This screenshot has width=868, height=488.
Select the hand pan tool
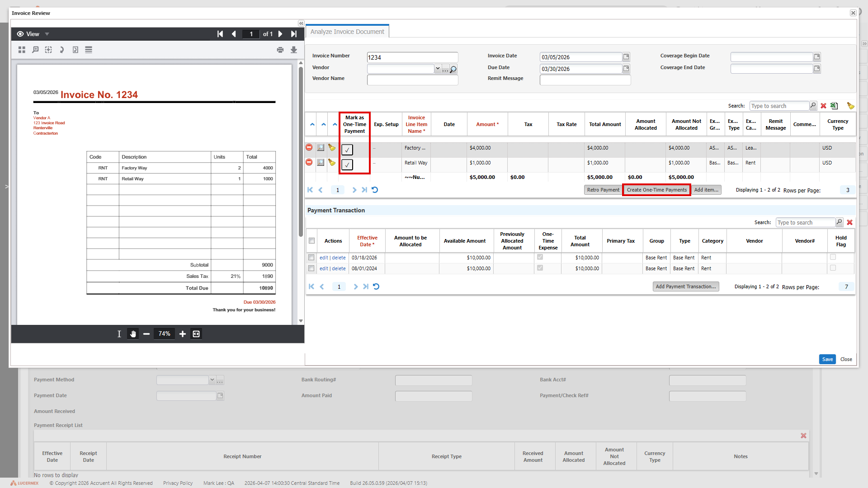click(x=133, y=334)
